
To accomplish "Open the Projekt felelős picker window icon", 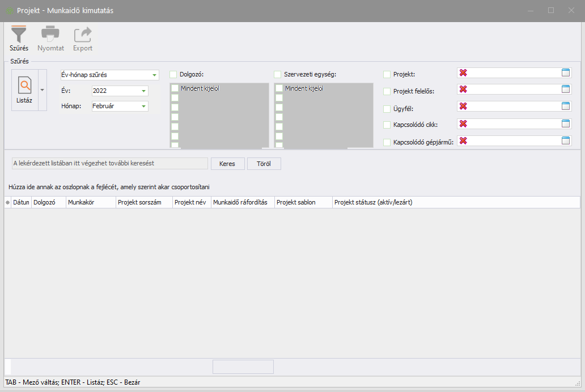I will 565,90.
